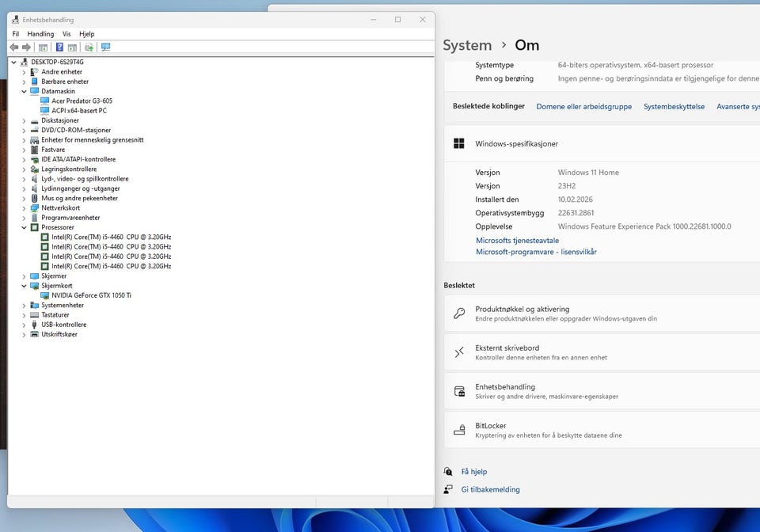Select Acer Predator G3-605 in the tree
Screen dimensions: 760x532
tap(82, 101)
